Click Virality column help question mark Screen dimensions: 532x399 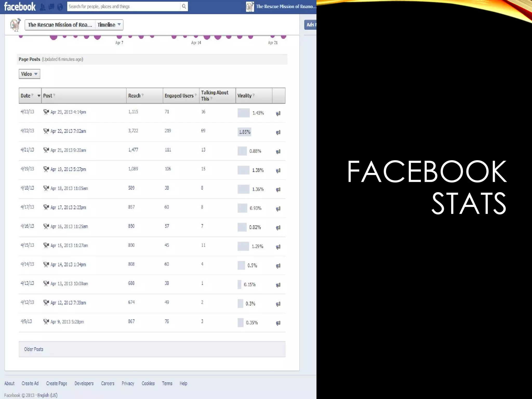254,95
